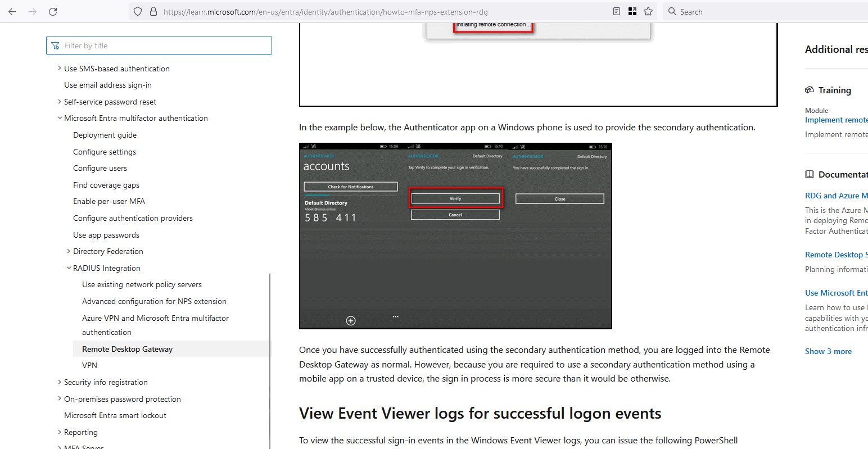
Task: Expand Security info registration
Action: coord(60,382)
